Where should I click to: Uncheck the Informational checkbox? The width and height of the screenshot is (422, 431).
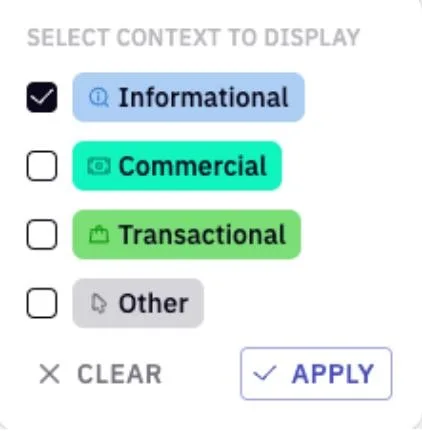click(42, 97)
